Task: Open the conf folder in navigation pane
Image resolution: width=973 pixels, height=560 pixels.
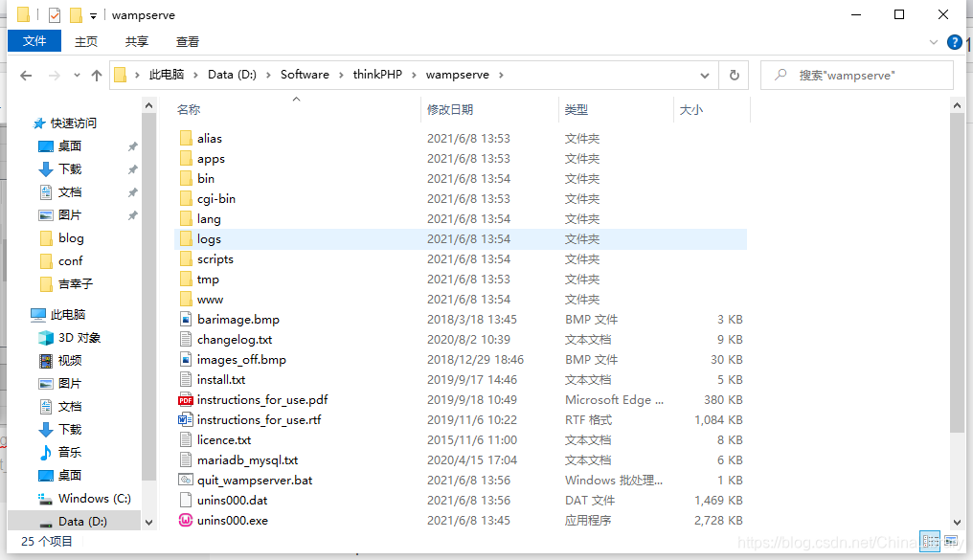Action: click(70, 261)
